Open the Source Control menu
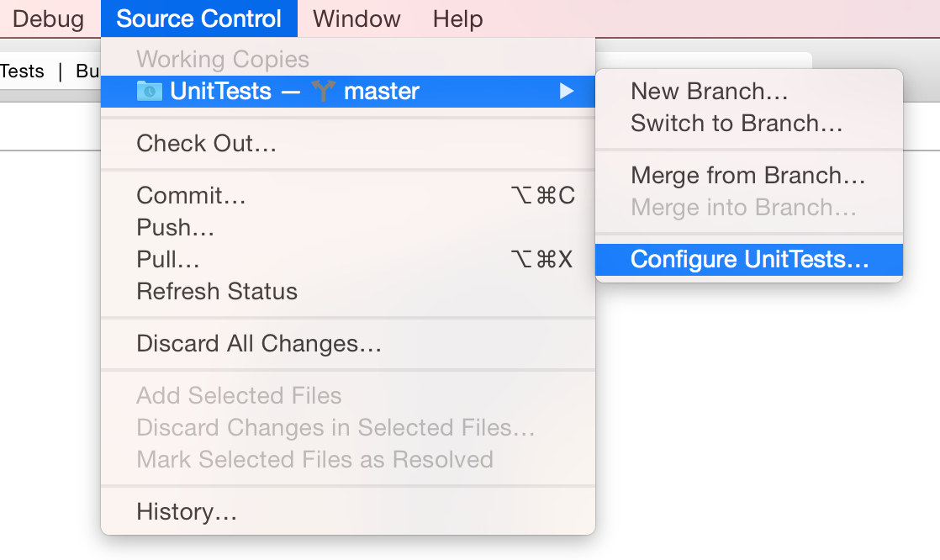This screenshot has height=560, width=940. 198,18
